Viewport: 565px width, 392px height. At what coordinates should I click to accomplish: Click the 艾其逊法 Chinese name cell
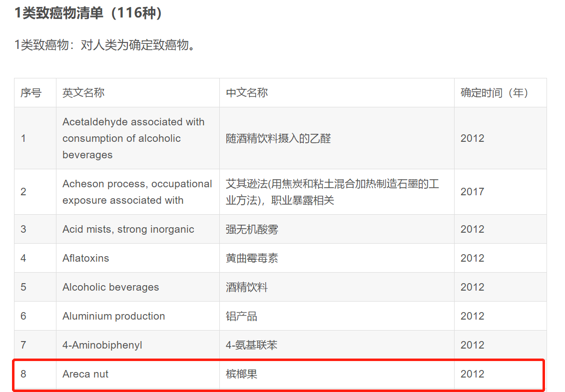click(x=332, y=192)
